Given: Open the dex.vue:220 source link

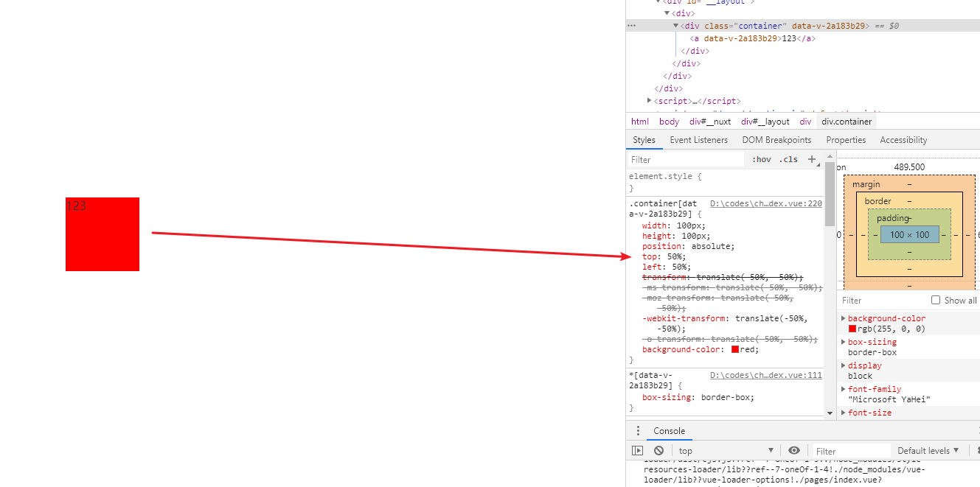Looking at the screenshot, I should (765, 203).
